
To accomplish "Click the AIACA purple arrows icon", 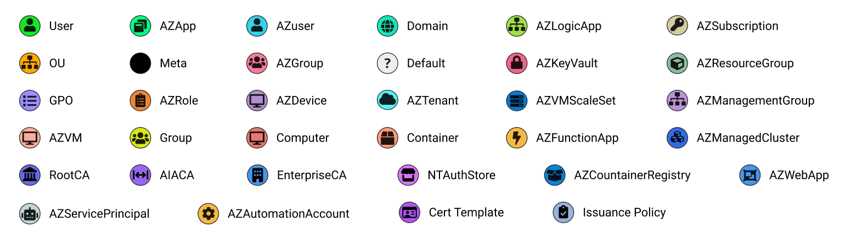I will click(x=140, y=175).
